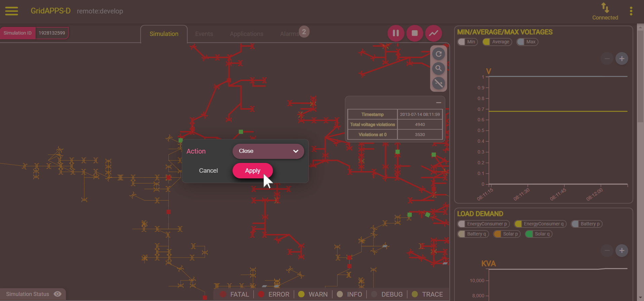Click the magnifier search node icon
Viewport: 644px width, 301px height.
[x=439, y=69]
